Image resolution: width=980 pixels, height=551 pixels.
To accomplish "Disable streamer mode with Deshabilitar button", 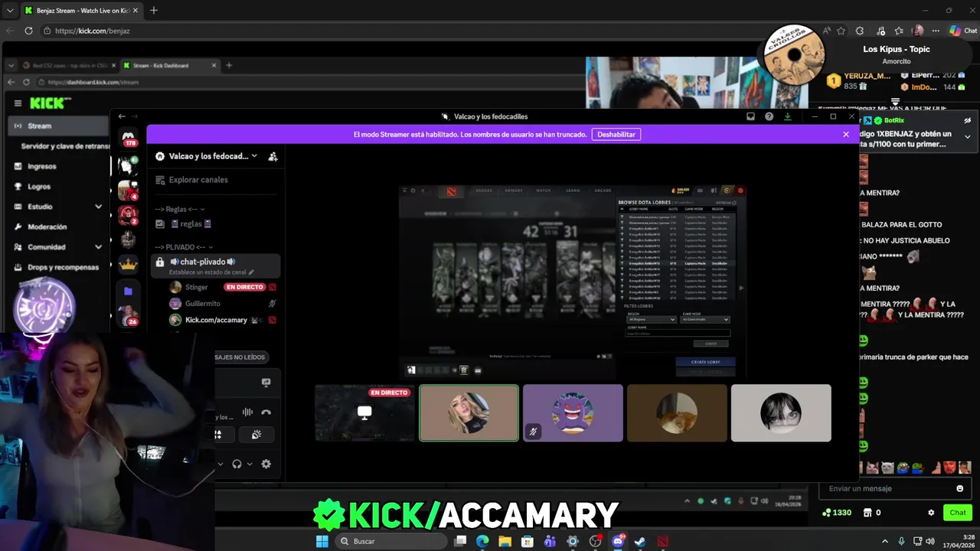I will pyautogui.click(x=616, y=134).
